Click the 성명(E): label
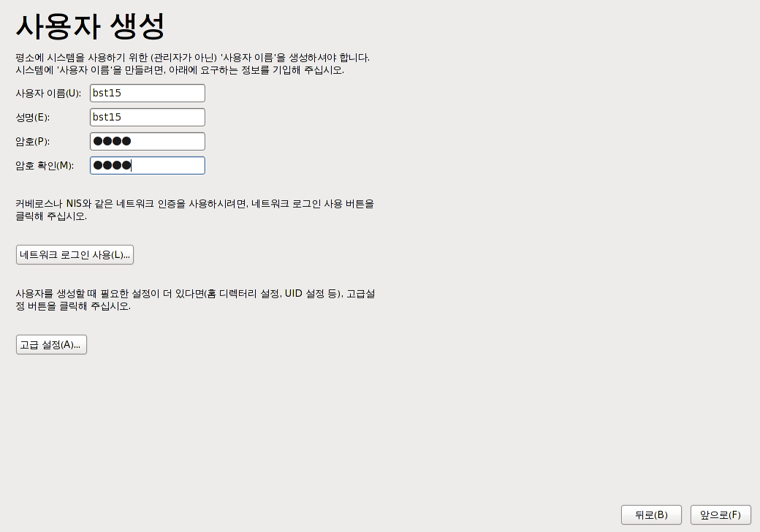The image size is (760, 532). point(32,117)
